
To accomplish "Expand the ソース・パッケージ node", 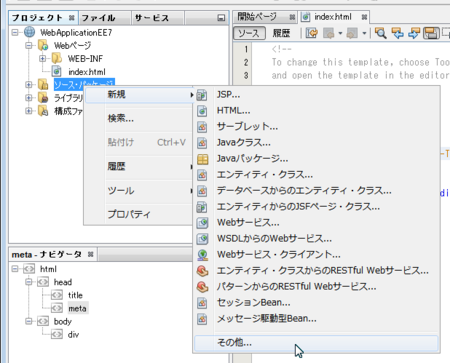I will click(x=29, y=85).
